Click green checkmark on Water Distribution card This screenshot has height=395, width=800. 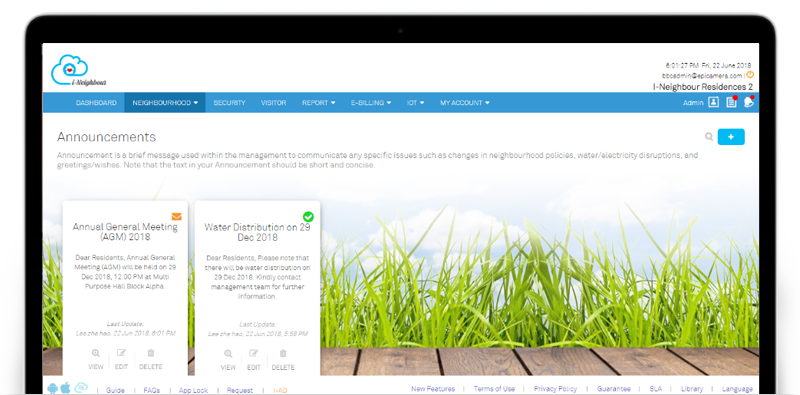tap(308, 217)
